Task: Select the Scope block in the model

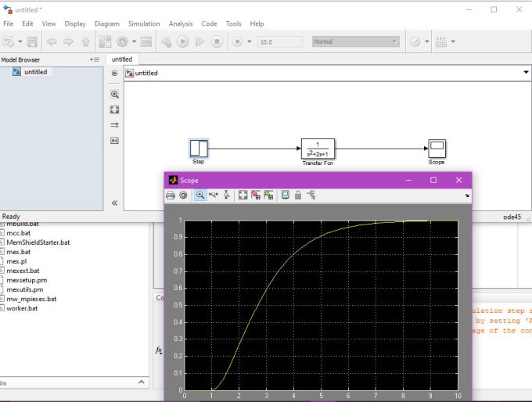Action: 437,149
